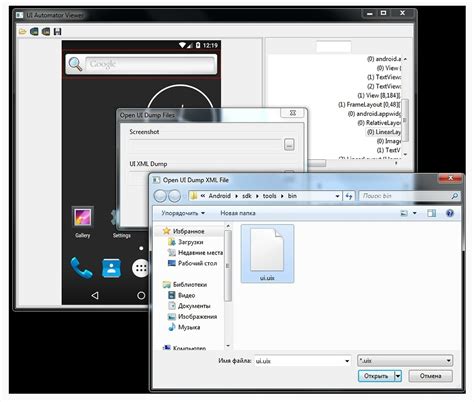Select '(0) android.appwidg' node in the hierarchy tree
Viewport: 474px width, 402px height.
tap(374, 114)
